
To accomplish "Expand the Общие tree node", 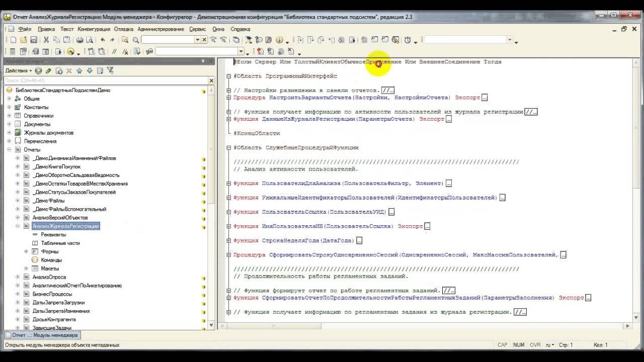I will coord(9,99).
